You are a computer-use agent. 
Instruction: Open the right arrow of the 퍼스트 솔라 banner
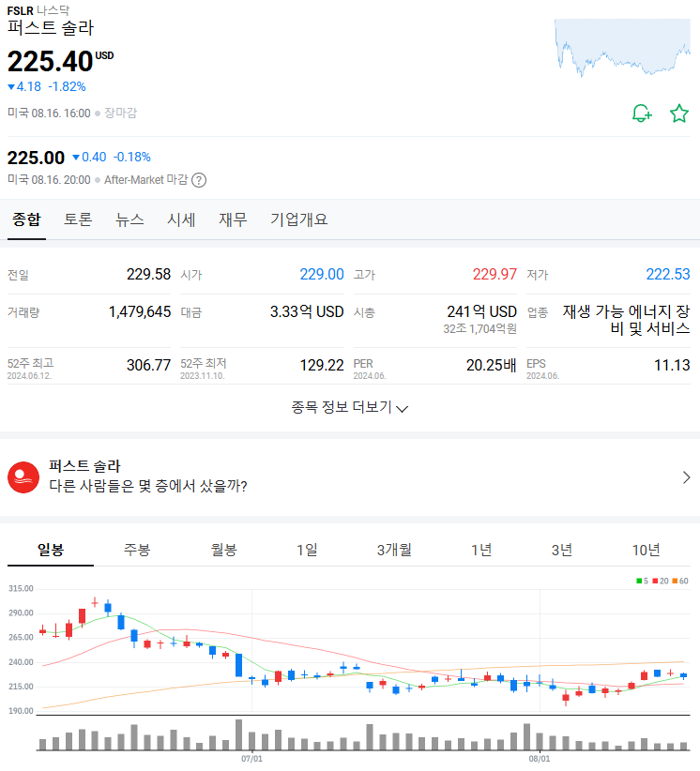tap(686, 477)
